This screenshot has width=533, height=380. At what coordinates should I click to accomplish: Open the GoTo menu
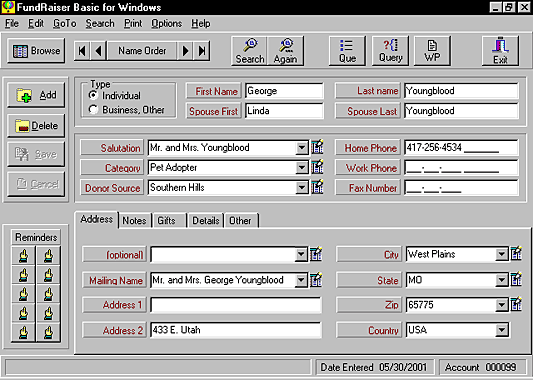[x=65, y=23]
